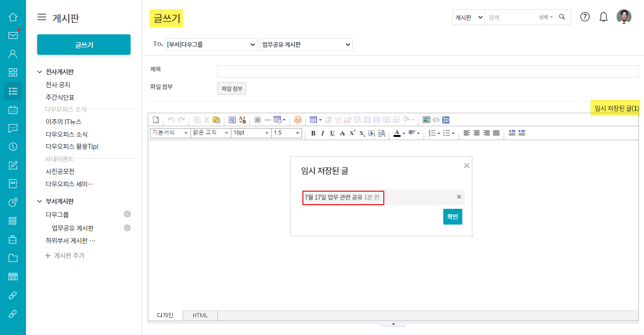Screen dimensions: 644x335
Task: Open the 맑은 고딕 font dropdown
Action: (x=210, y=133)
